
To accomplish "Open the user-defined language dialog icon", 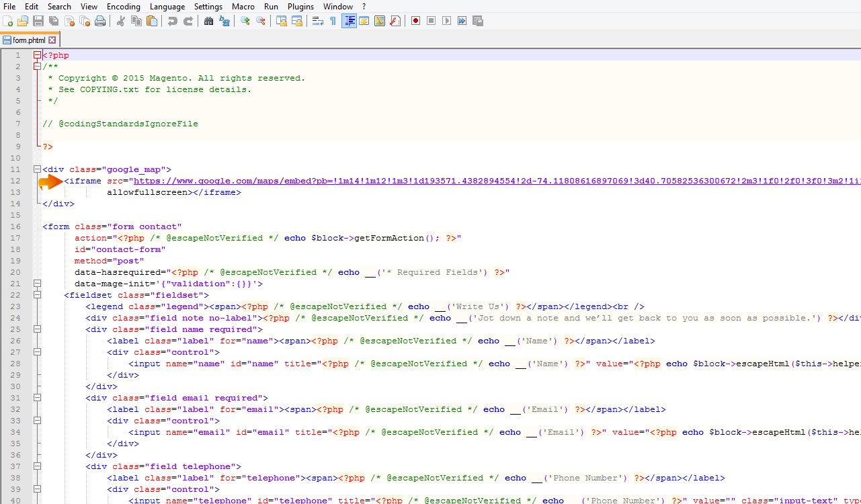I will pyautogui.click(x=364, y=21).
